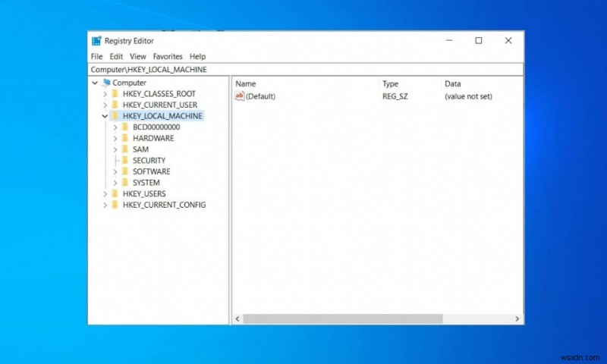Click the Registry Editor app icon in title bar
Viewport: 607px width, 364px height.
(x=96, y=41)
